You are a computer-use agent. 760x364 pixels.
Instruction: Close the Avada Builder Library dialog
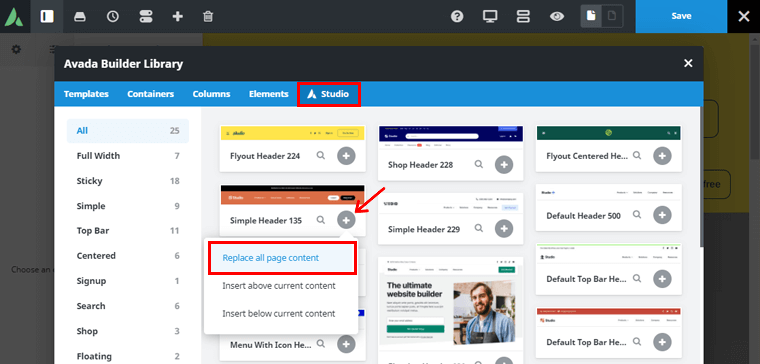click(688, 63)
